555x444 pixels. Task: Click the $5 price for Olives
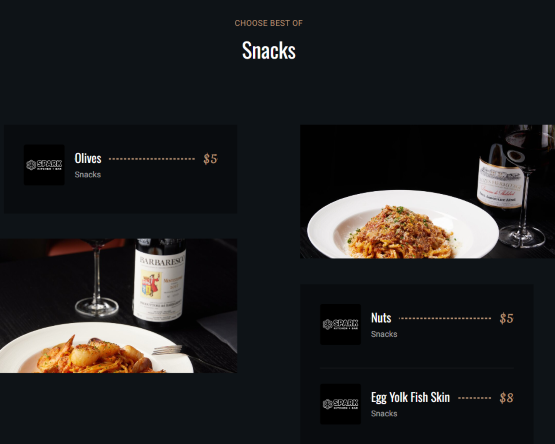(x=210, y=159)
